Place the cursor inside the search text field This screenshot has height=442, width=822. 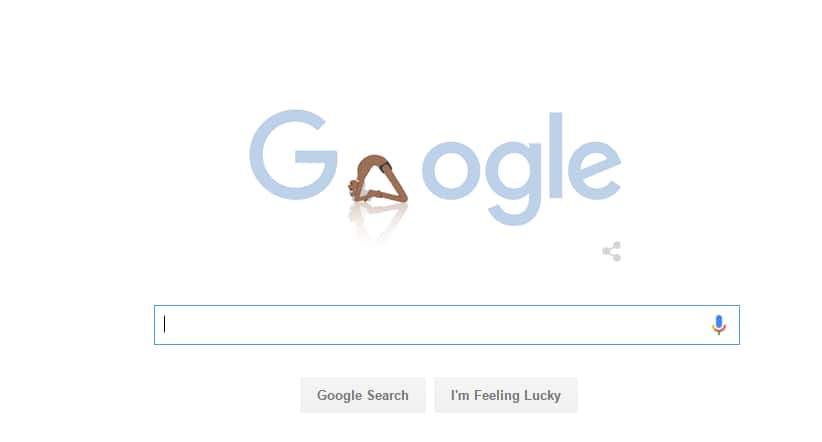(447, 325)
